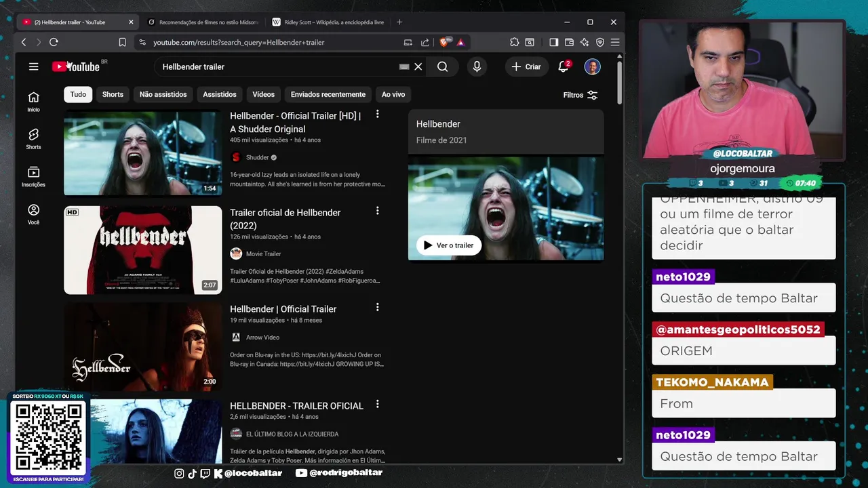The width and height of the screenshot is (868, 488).
Task: Start voice search with microphone
Action: point(477,66)
